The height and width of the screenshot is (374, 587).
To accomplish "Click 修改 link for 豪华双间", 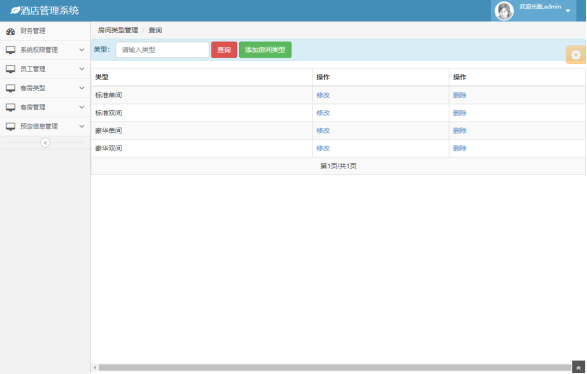I will point(323,148).
